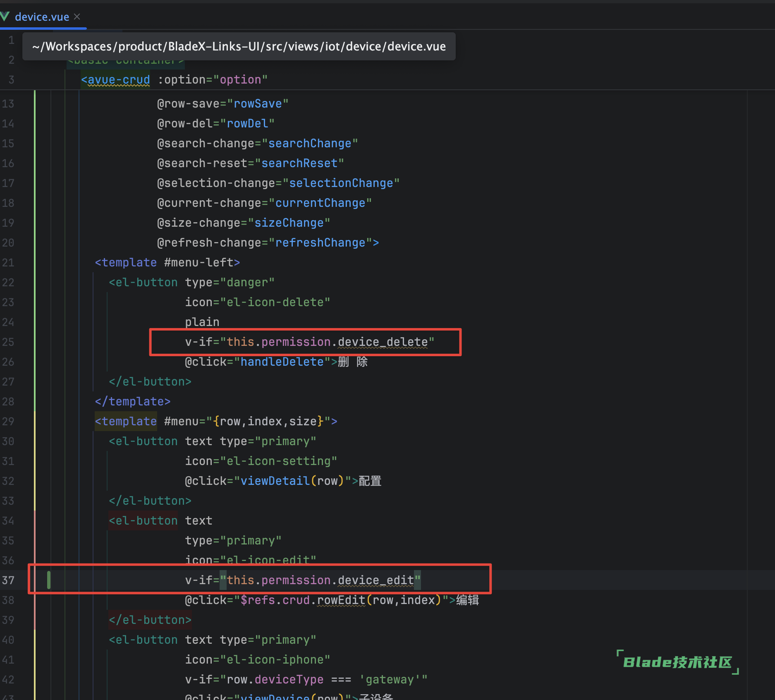This screenshot has height=700, width=775.
Task: Click line number 25 in the gutter
Action: (8, 342)
